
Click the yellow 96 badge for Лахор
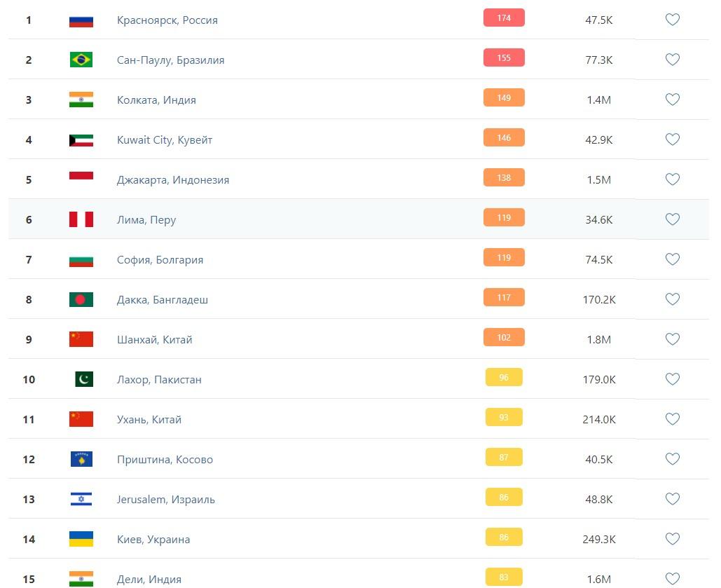point(504,377)
